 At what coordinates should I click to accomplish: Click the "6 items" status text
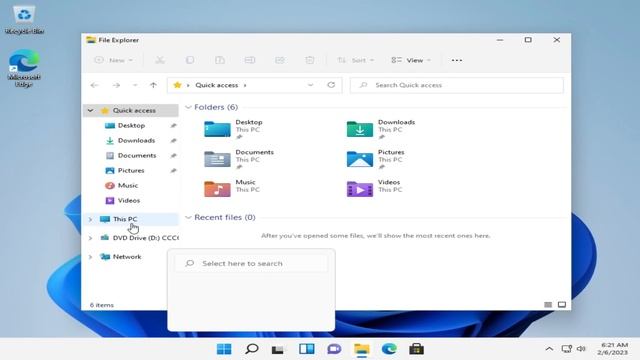(x=102, y=305)
